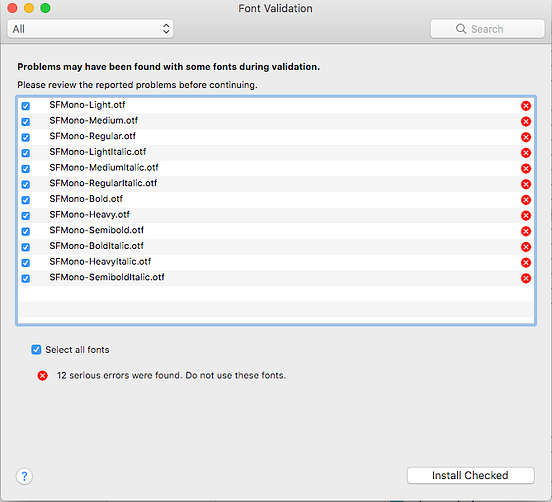Viewport: 552px width, 502px height.
Task: Uncheck the SFMono-BoldItalic.otf checkbox
Action: 26,247
